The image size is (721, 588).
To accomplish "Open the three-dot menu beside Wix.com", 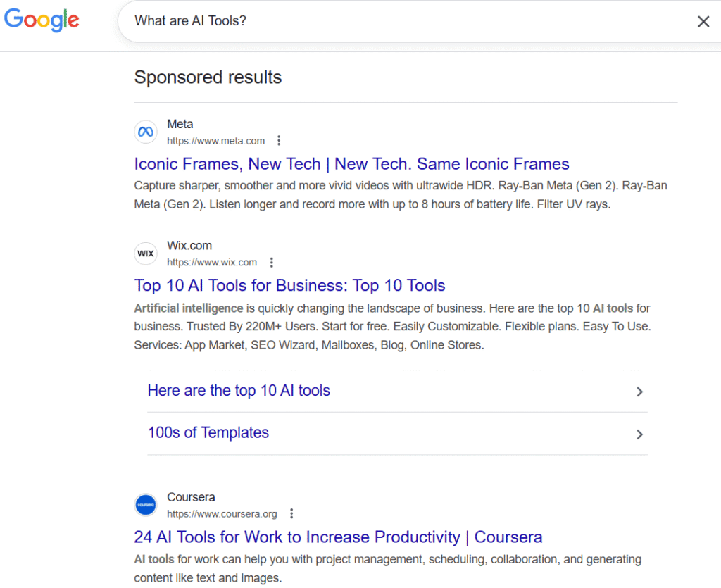I will (x=272, y=262).
